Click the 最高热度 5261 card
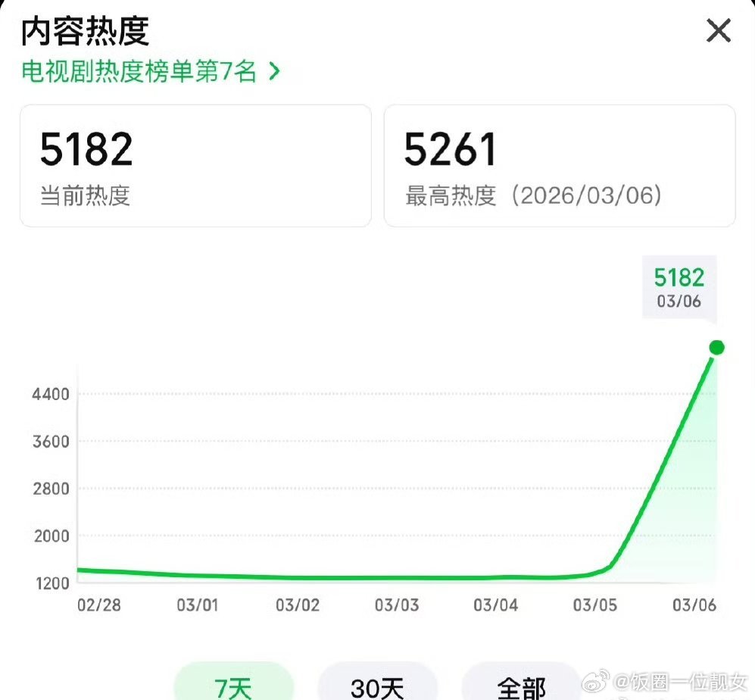The image size is (755, 700). pyautogui.click(x=560, y=166)
